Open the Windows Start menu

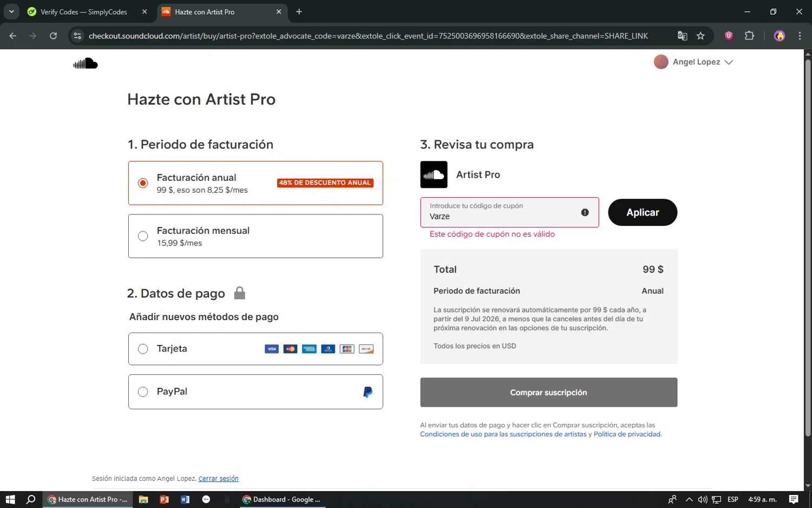click(x=10, y=499)
